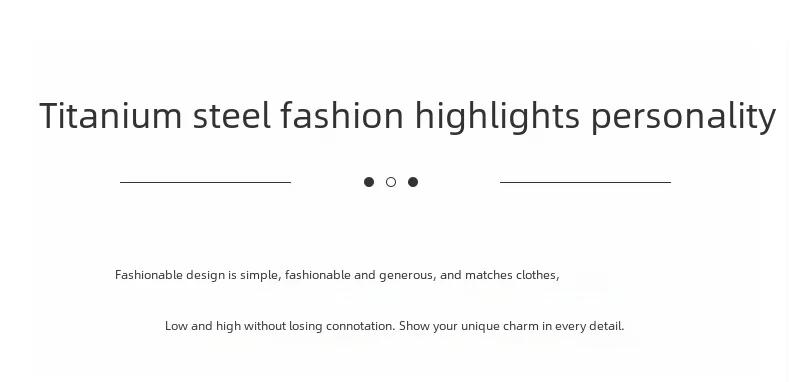Image resolution: width=790 pixels, height=382 pixels.
Task: Click the words "Low and high"
Action: tap(203, 326)
